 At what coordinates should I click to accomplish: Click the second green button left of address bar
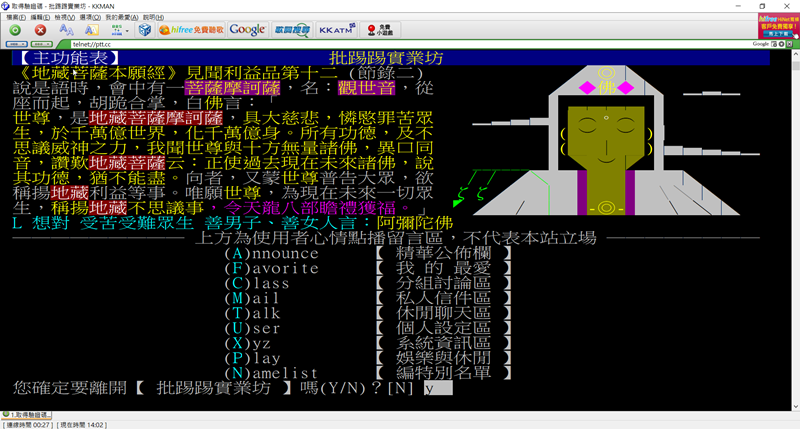pyautogui.click(x=42, y=44)
